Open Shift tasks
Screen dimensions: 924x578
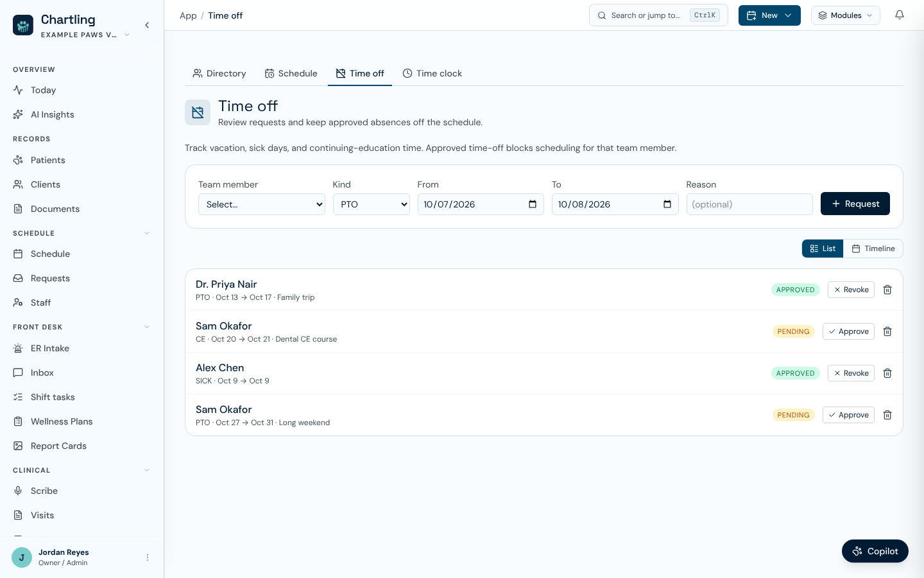(x=81, y=397)
